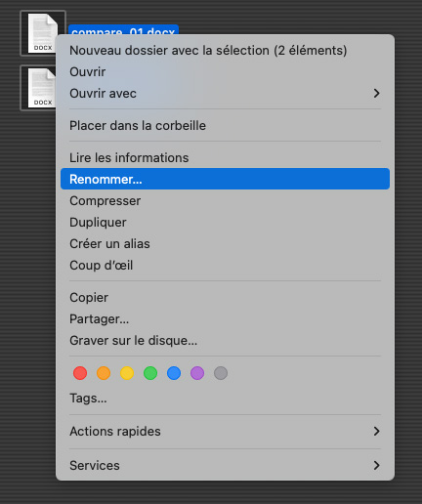Image resolution: width=422 pixels, height=504 pixels.
Task: Apply the gray tag color
Action: point(221,373)
